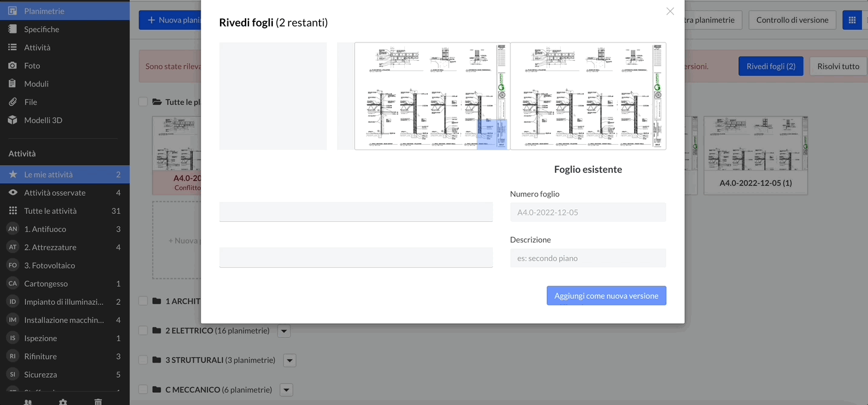Click the Attività osservate eye icon

(12, 193)
